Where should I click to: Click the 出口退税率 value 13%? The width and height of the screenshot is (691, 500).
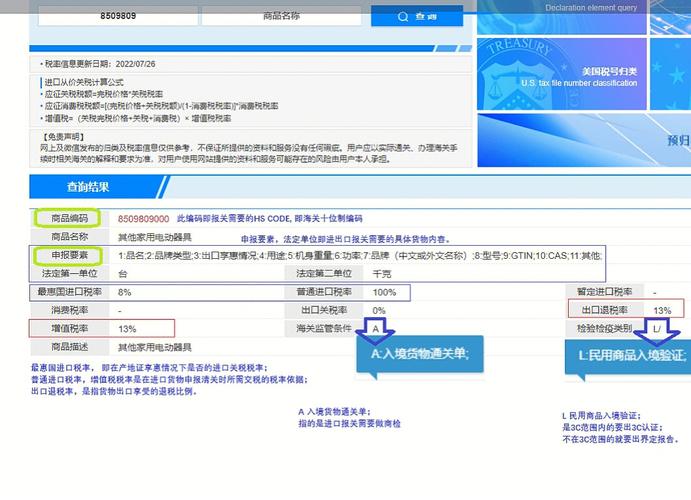point(662,311)
